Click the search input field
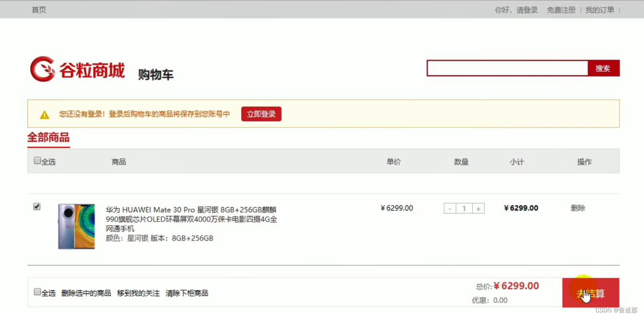The width and height of the screenshot is (644, 317). pyautogui.click(x=507, y=68)
